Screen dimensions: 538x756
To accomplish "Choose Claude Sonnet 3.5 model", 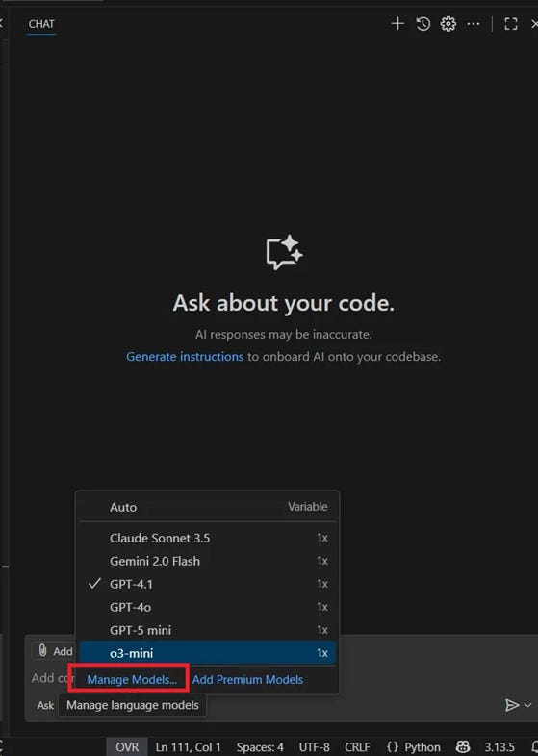I will coord(208,538).
